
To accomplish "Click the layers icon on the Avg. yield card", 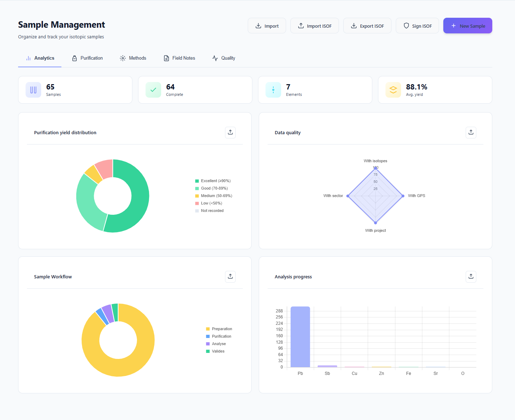I will pos(393,90).
